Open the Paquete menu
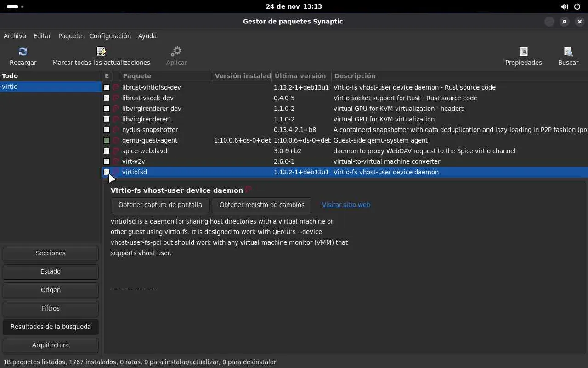Screen dimensions: 588x368 [70, 36]
